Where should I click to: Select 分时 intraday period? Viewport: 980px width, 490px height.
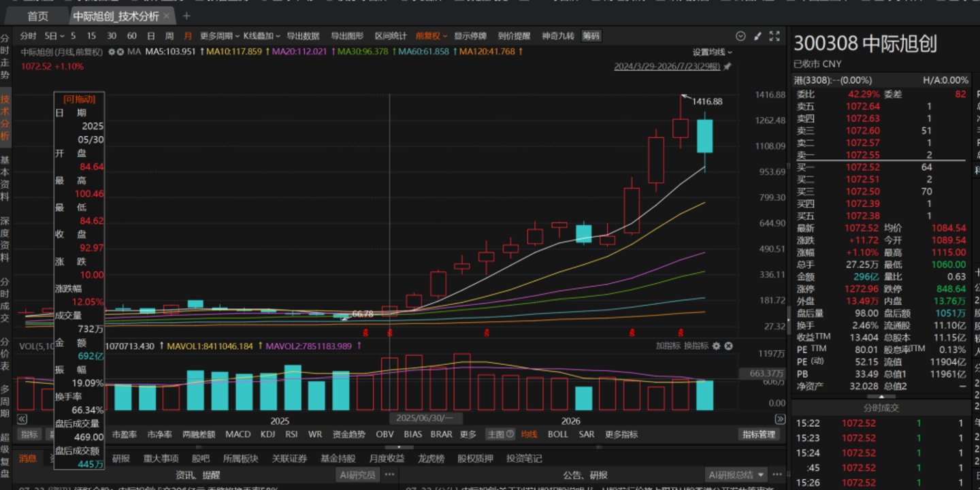click(x=28, y=36)
